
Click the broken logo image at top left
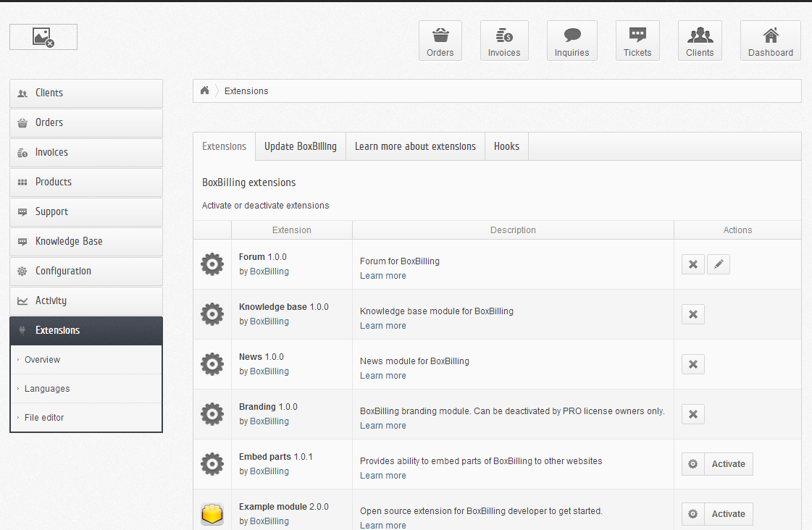click(x=43, y=37)
